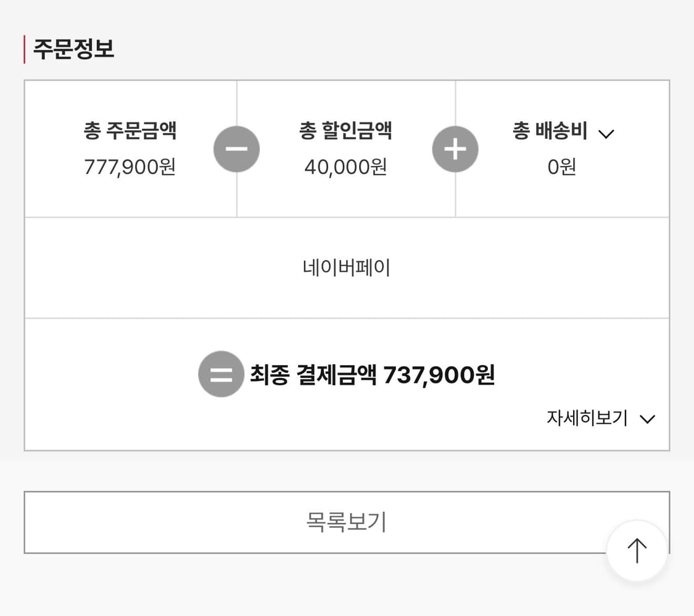Click the 40,000원 discount amount

[345, 168]
